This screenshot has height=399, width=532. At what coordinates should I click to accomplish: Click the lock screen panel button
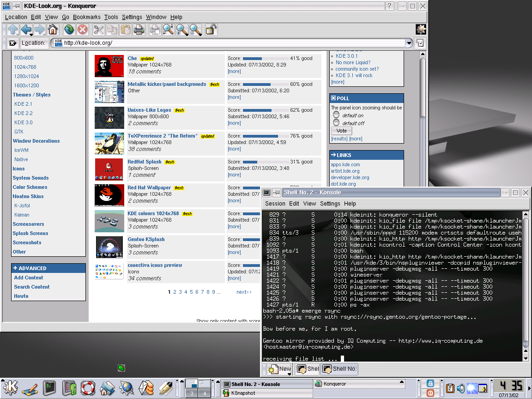point(430,383)
